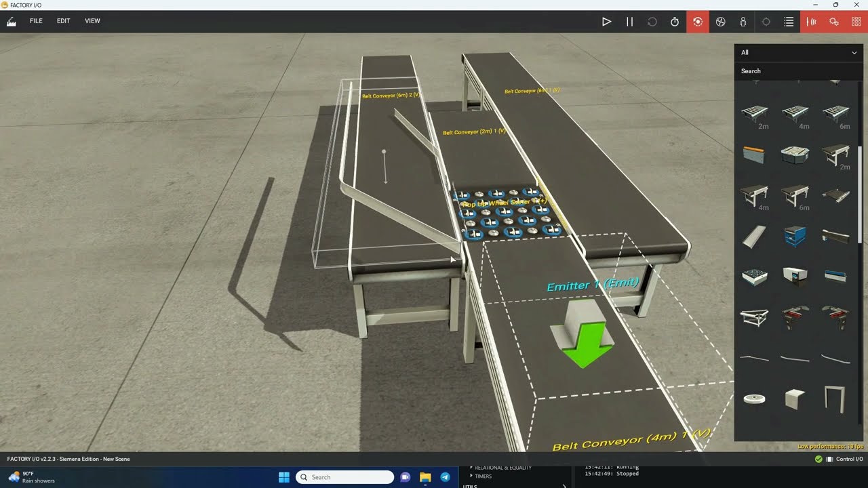The width and height of the screenshot is (868, 488).
Task: Select the dark pusher part
Action: click(836, 237)
